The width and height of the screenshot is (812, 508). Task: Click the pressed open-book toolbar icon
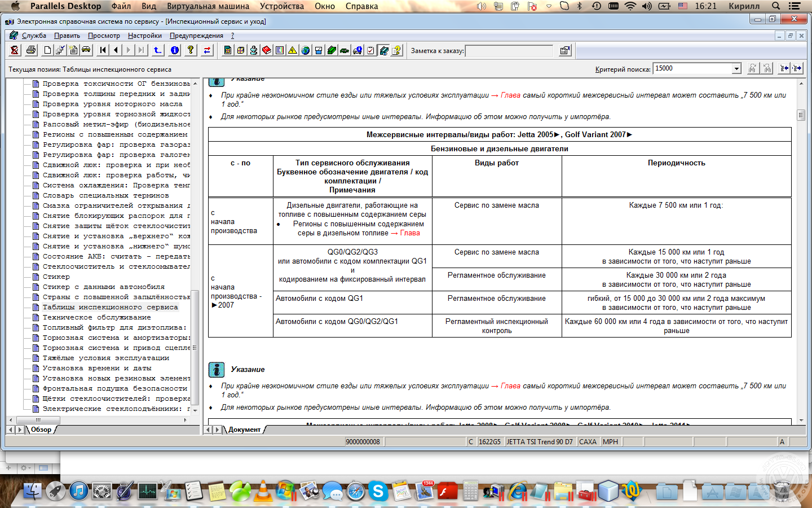point(383,50)
